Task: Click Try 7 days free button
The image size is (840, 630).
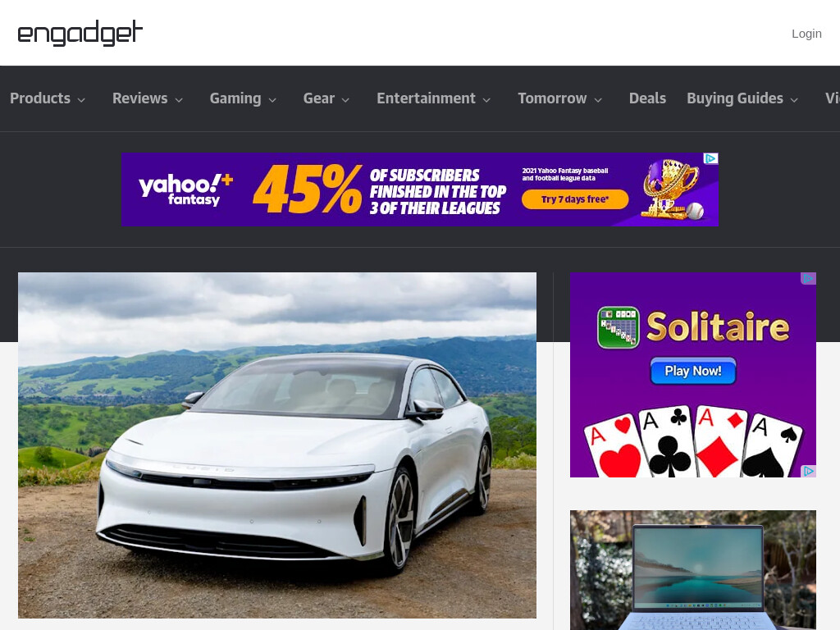Action: (575, 199)
